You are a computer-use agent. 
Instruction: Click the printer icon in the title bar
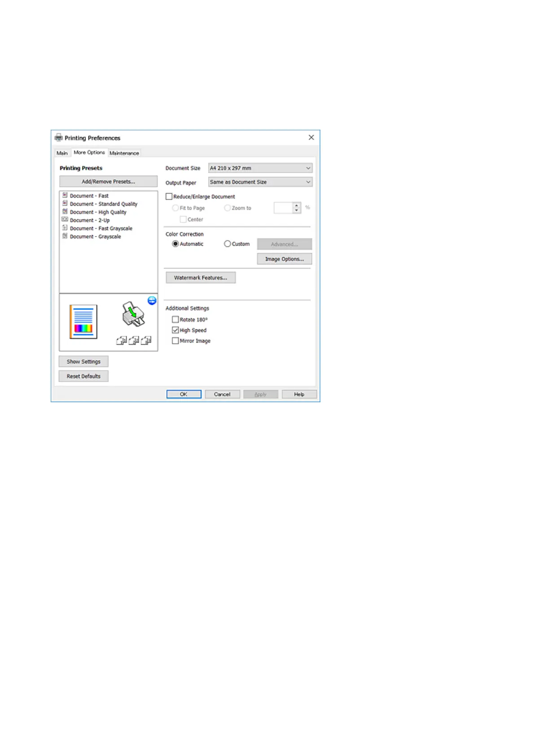click(59, 137)
